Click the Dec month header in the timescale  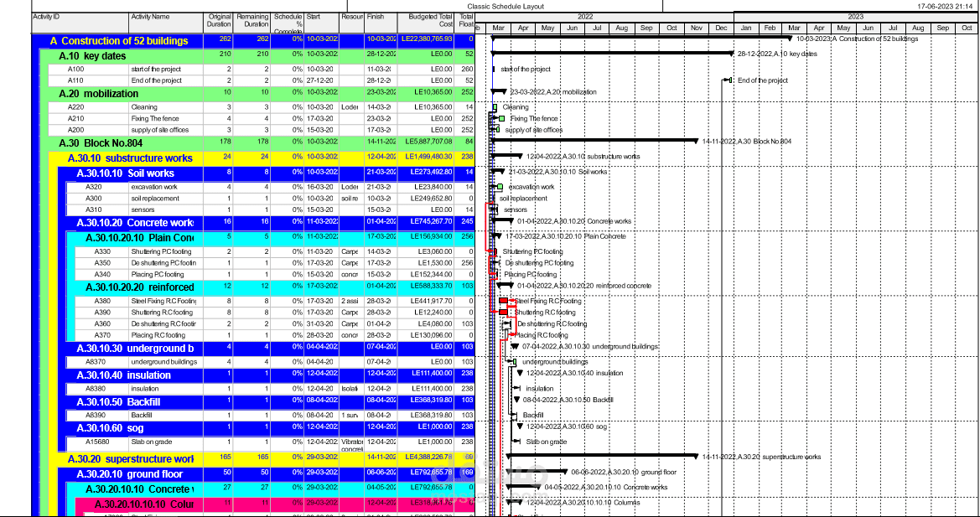coord(721,28)
